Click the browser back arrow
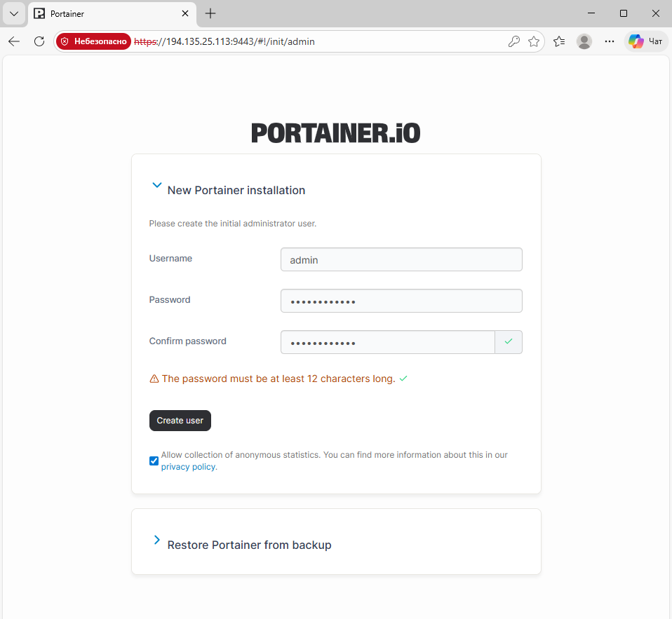Image resolution: width=672 pixels, height=619 pixels. [13, 41]
